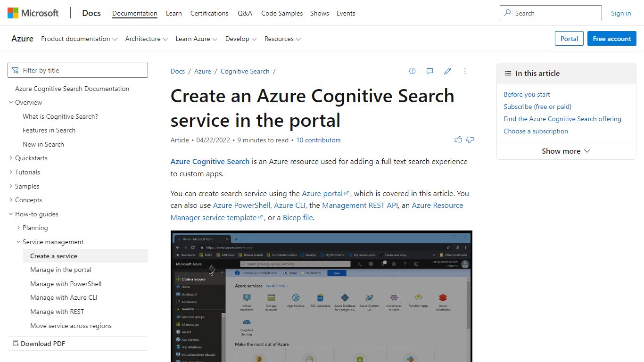The image size is (644, 362).
Task: Open the Shows nav item
Action: (320, 13)
